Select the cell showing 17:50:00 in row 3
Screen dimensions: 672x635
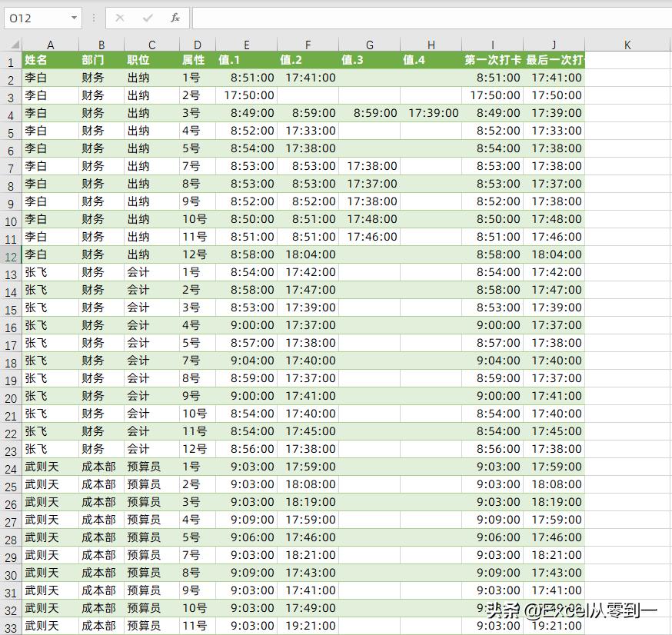click(246, 95)
